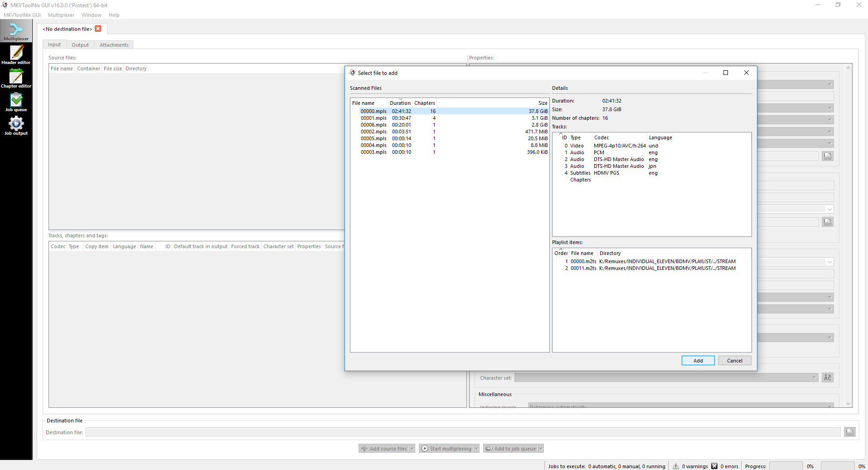
Task: Click Add source files button
Action: [x=384, y=449]
